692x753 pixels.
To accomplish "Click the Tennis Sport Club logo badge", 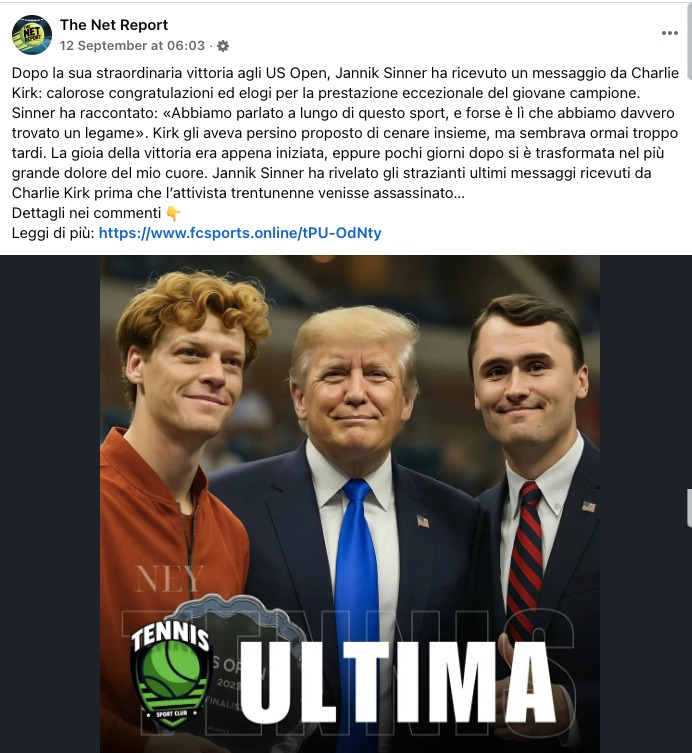I will point(171,672).
